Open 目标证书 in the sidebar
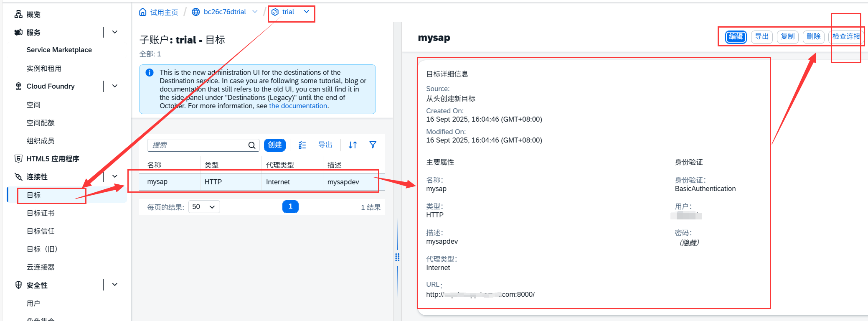This screenshot has height=321, width=868. (x=41, y=213)
